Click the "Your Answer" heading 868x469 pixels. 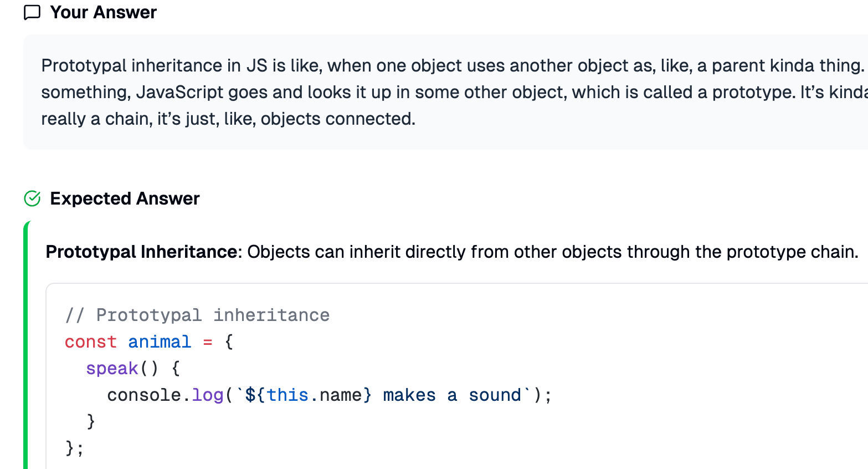103,13
